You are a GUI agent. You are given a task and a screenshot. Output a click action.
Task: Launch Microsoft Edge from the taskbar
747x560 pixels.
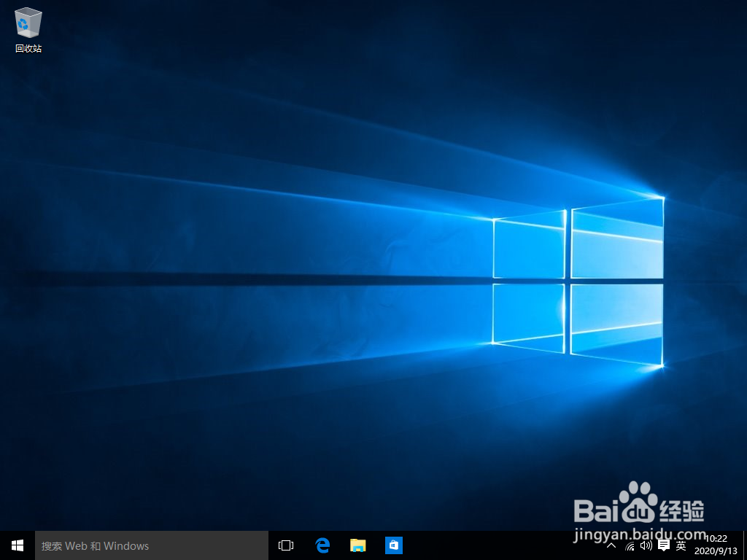(322, 545)
